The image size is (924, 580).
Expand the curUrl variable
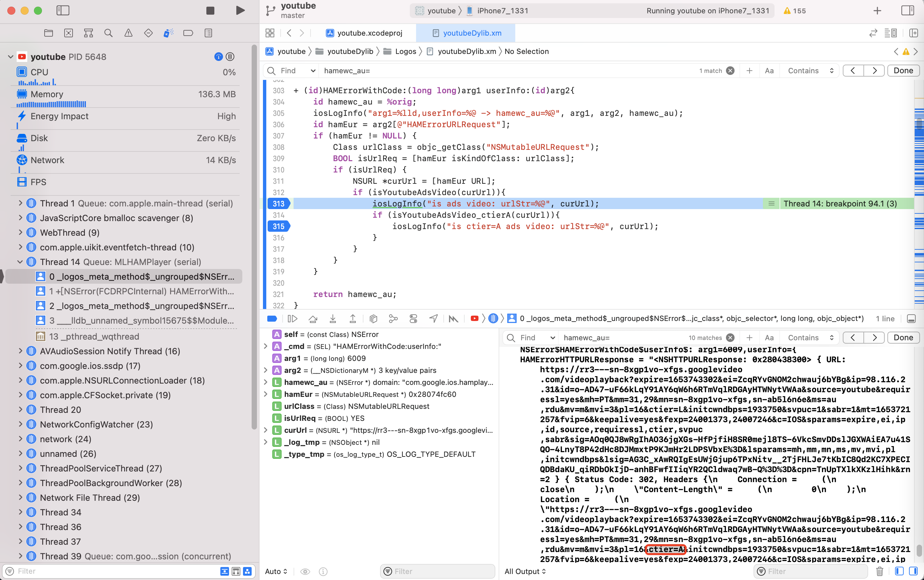pyautogui.click(x=265, y=431)
